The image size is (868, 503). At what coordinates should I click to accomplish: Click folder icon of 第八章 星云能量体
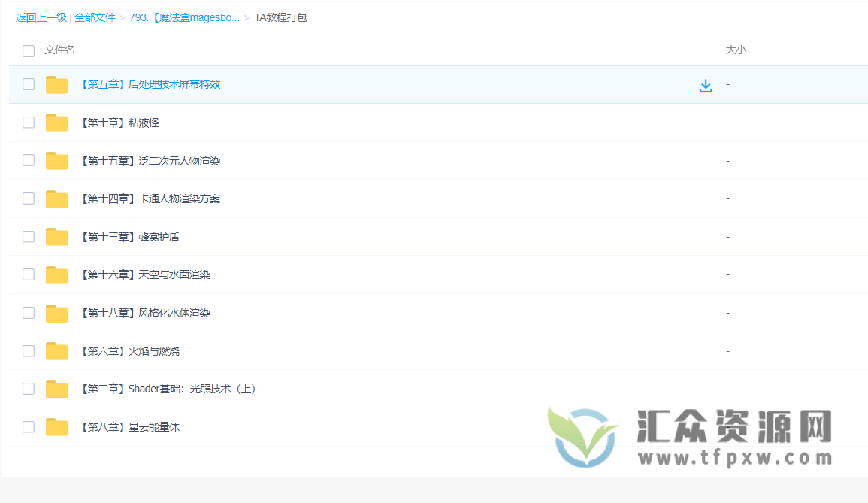56,427
